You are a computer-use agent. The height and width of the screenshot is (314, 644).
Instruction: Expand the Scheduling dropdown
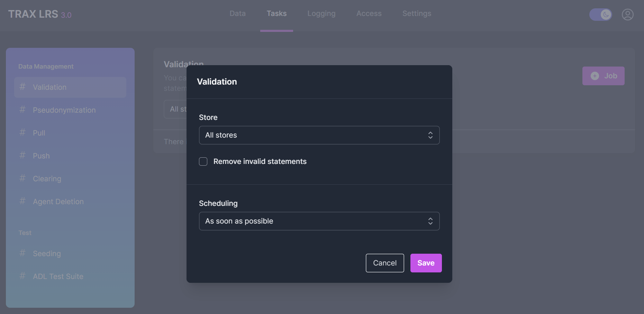[x=319, y=221]
